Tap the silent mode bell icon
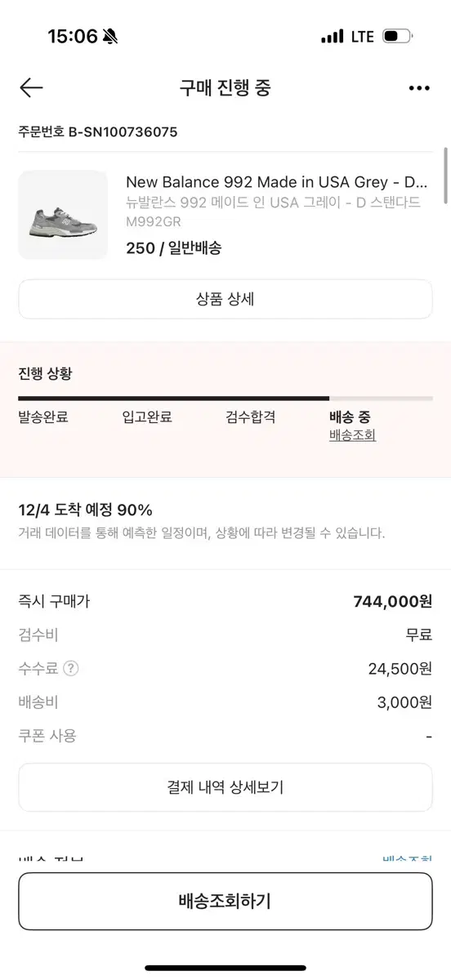The image size is (451, 980). [x=111, y=36]
